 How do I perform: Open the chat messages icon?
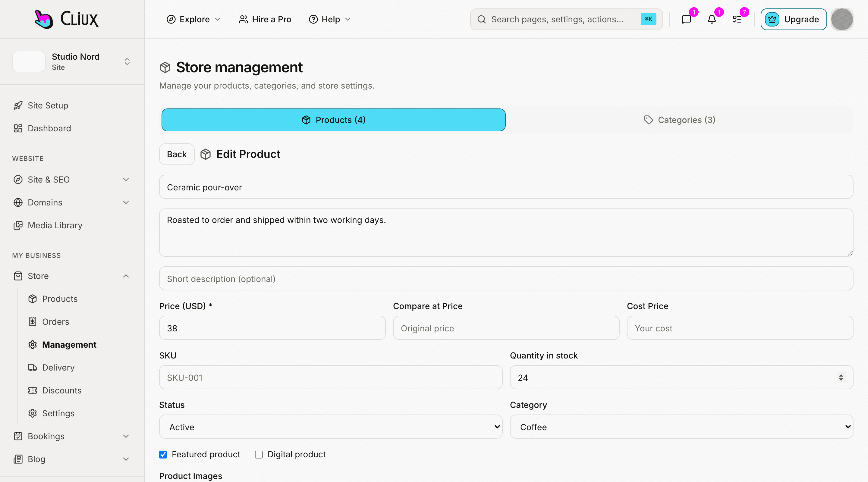click(x=686, y=19)
